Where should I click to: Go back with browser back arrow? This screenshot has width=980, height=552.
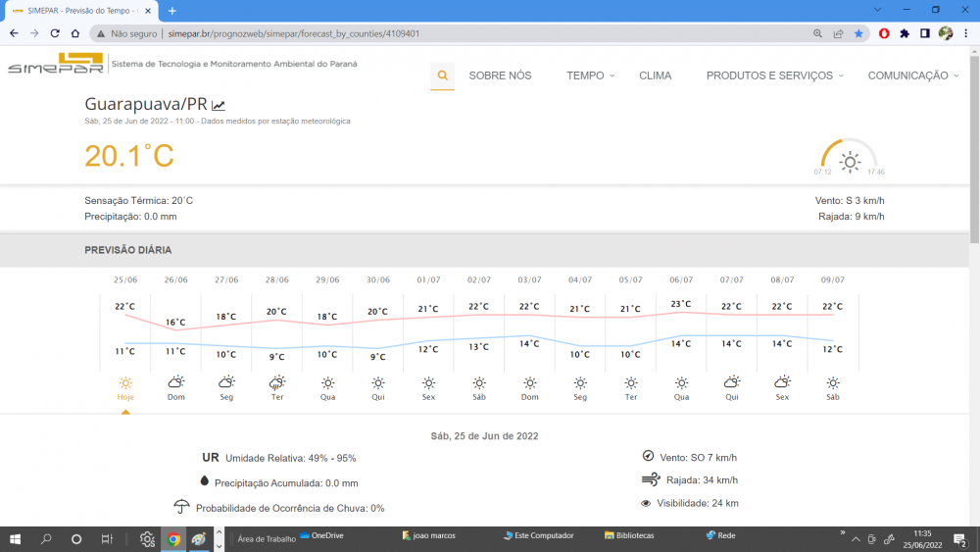pos(14,33)
